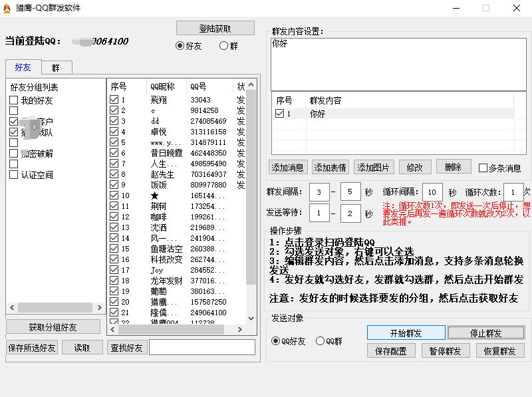Select the 科技改变 friend row
The image size is (532, 397).
[176, 259]
